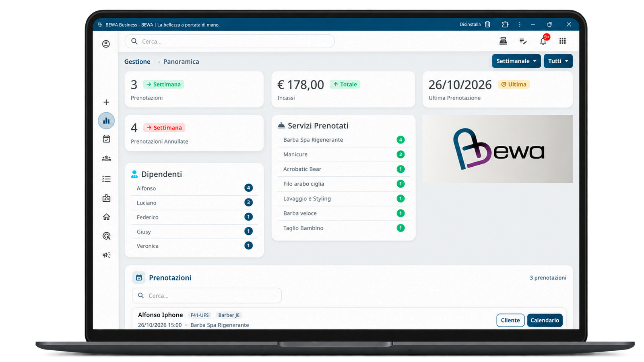Viewport: 644px width, 362px height.
Task: Click the € 178,00 Incassi value
Action: pyautogui.click(x=301, y=85)
